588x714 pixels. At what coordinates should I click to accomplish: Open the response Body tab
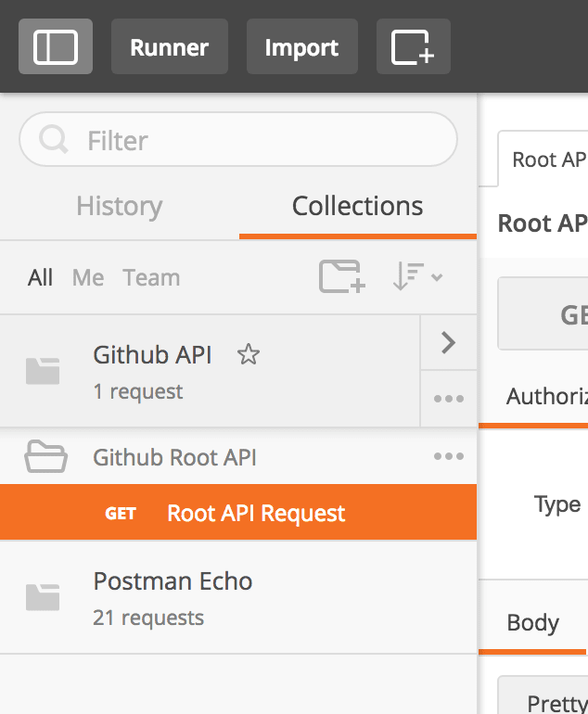click(x=533, y=622)
